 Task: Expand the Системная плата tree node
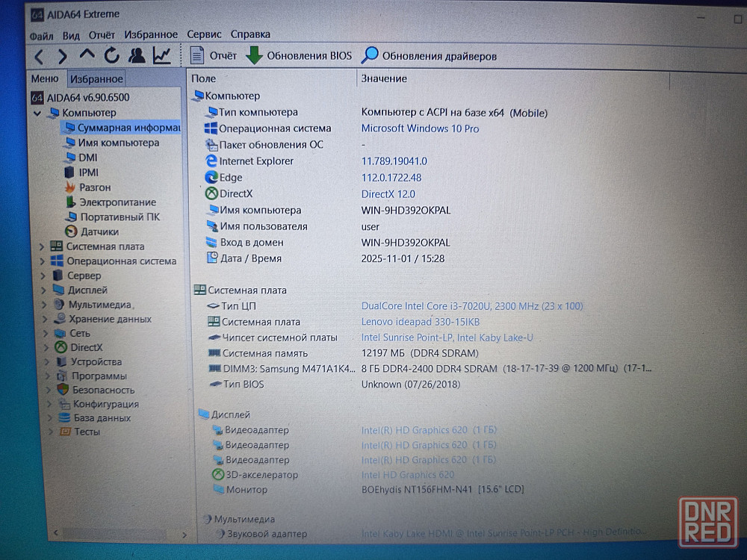(x=42, y=246)
